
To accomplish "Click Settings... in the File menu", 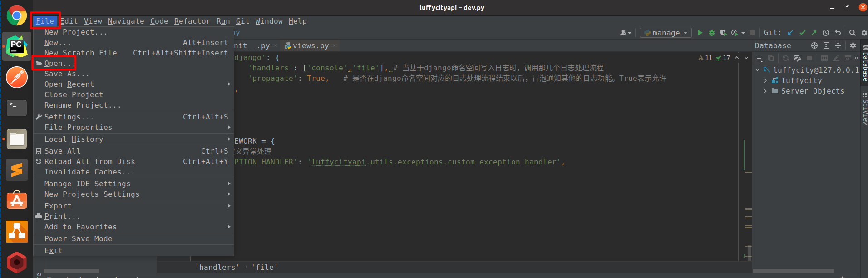I will [133, 117].
